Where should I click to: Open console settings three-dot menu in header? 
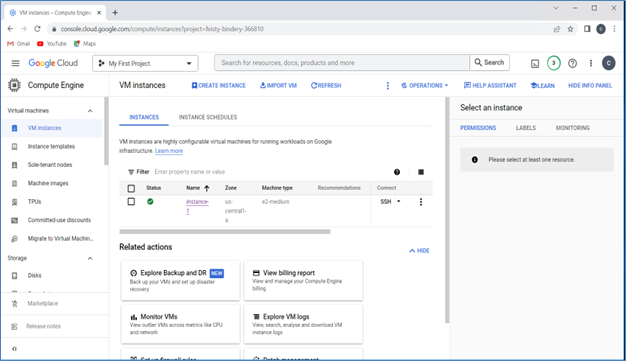(x=591, y=63)
